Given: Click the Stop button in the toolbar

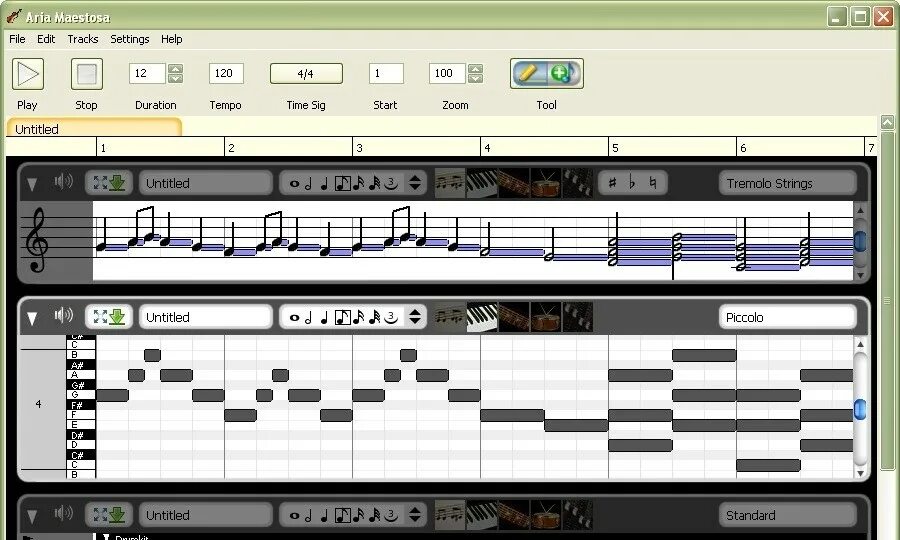Looking at the screenshot, I should (87, 74).
